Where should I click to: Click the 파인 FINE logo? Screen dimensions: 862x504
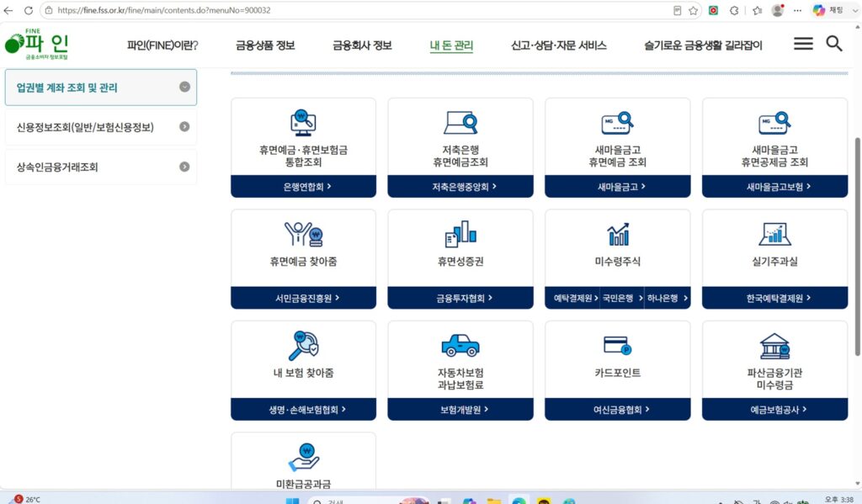[x=37, y=44]
